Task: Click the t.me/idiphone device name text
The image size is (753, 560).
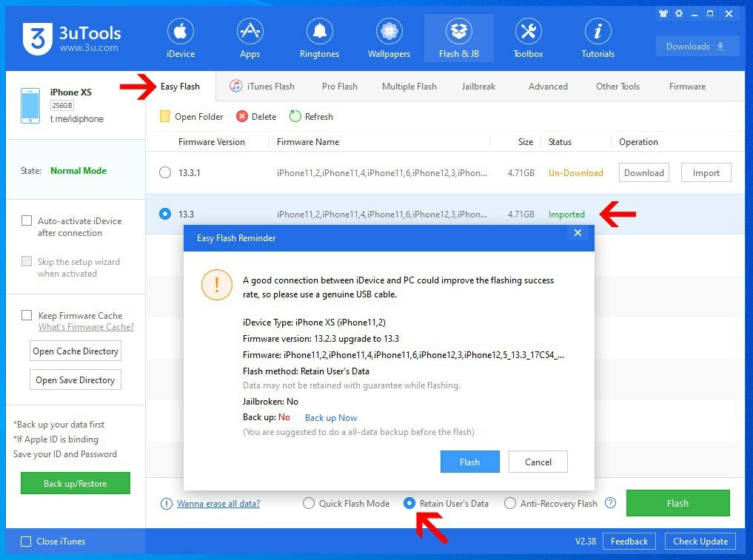Action: (76, 118)
